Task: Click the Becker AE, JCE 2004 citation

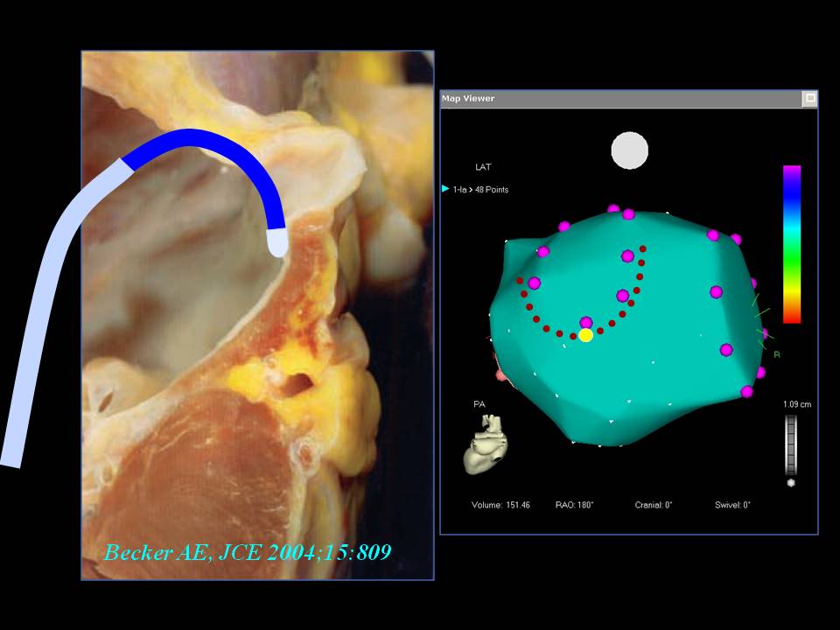Action: 248,552
